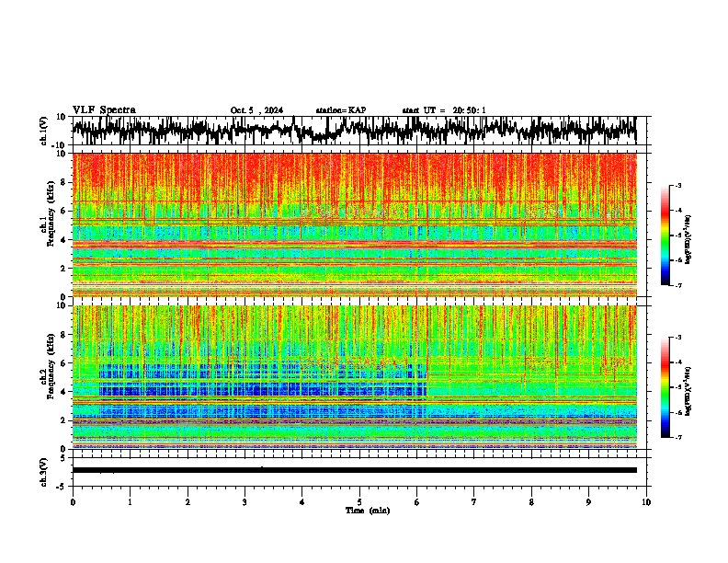Click the time axis tick label "5"
This screenshot has width=728, height=563.
(359, 502)
